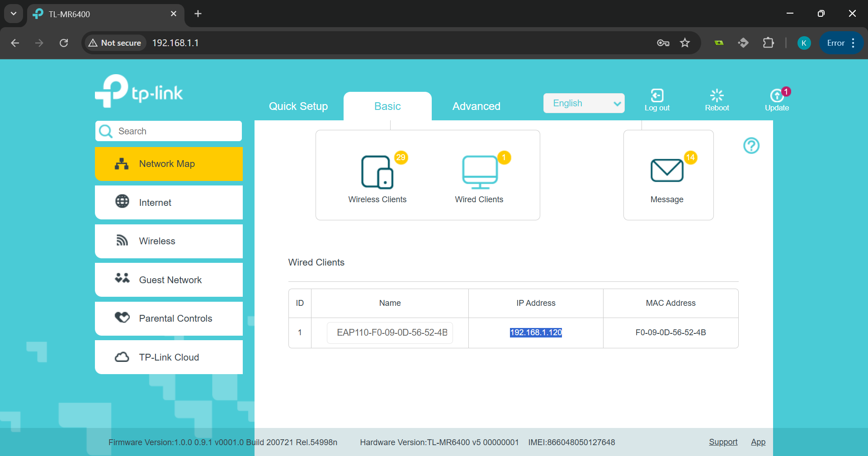Click the IP Address column header
The height and width of the screenshot is (456, 868).
click(536, 303)
